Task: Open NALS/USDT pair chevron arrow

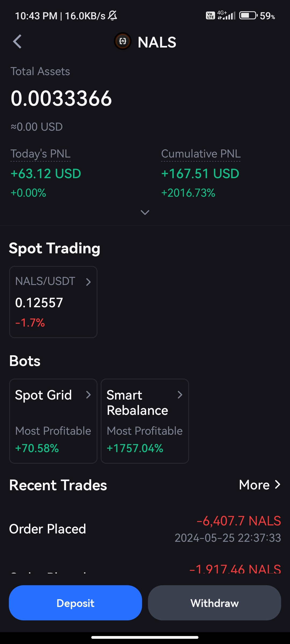Action: tap(88, 282)
